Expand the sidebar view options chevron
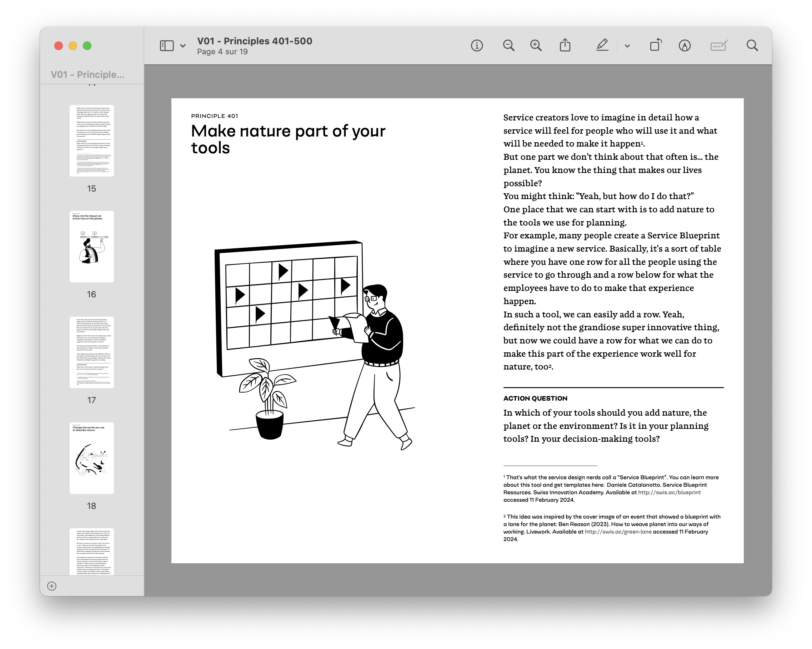Image resolution: width=812 pixels, height=649 pixels. point(183,46)
